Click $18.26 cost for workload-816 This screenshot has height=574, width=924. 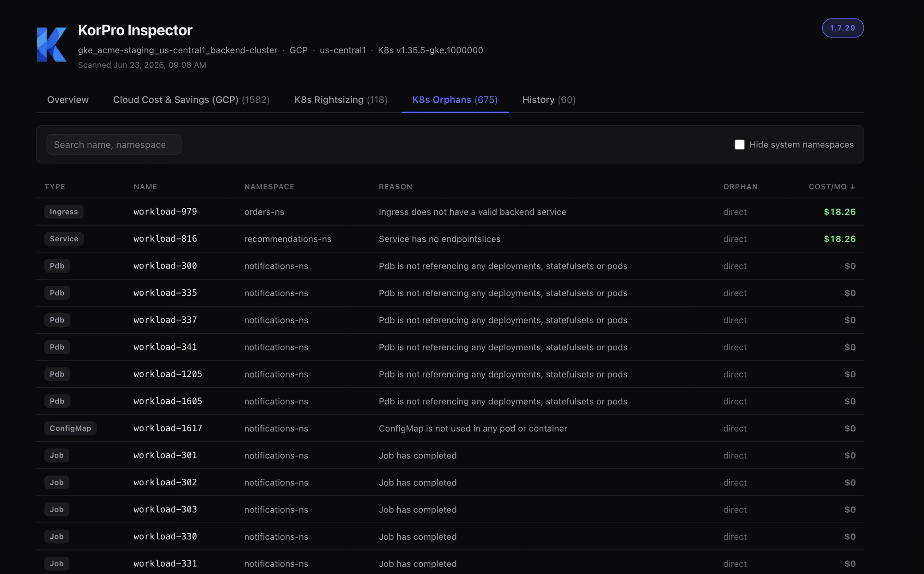(840, 239)
